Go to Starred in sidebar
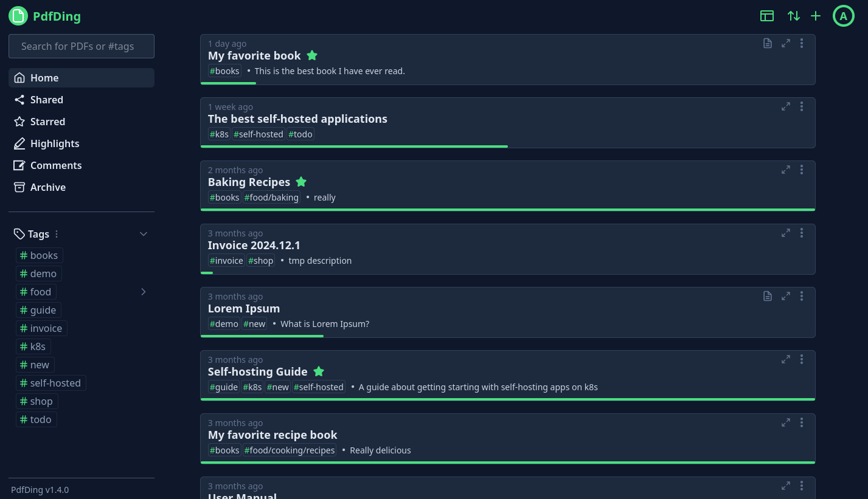This screenshot has height=499, width=868. pos(47,122)
